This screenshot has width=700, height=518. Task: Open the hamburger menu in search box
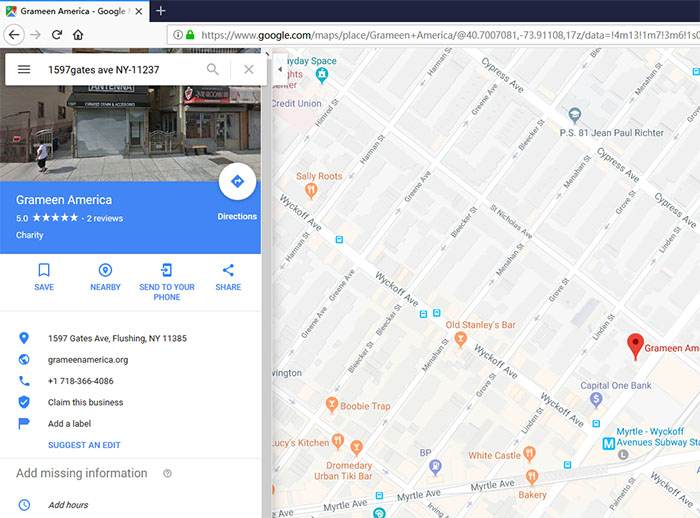(x=24, y=70)
